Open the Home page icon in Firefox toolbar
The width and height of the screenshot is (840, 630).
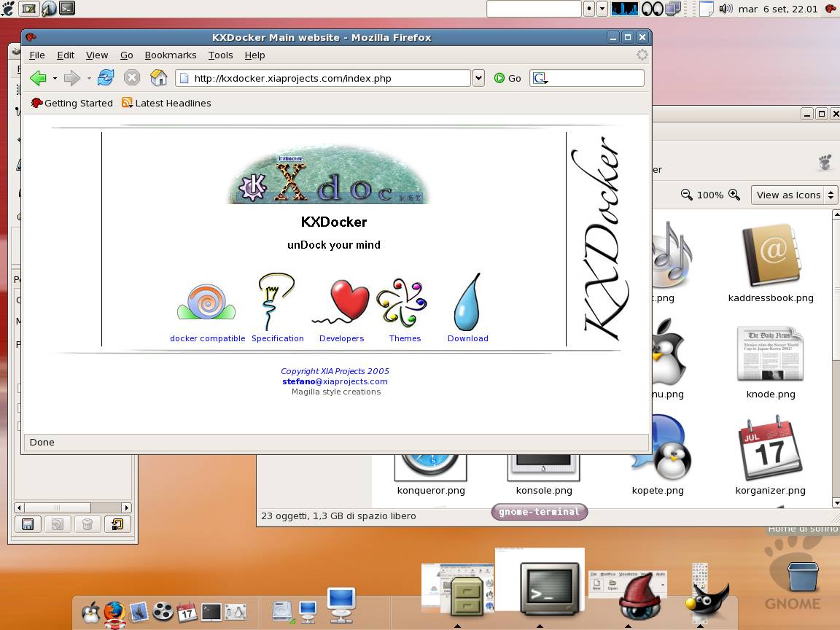[x=158, y=78]
